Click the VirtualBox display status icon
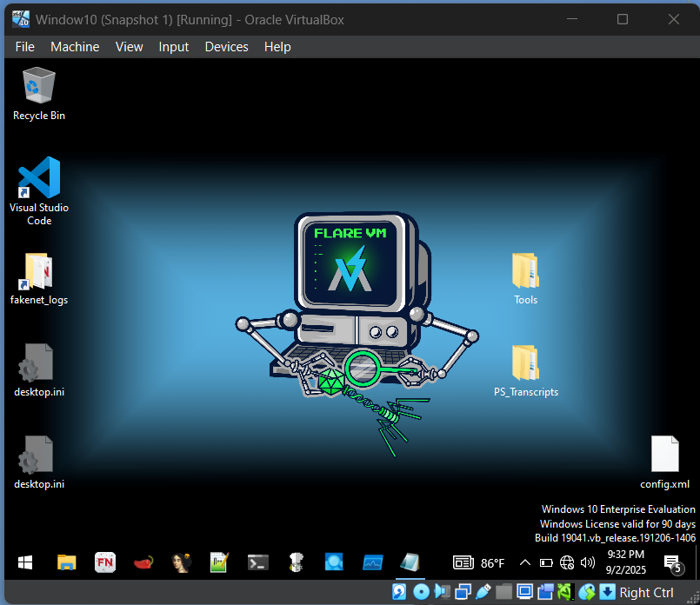Screen dimensions: 700x605 click(525, 592)
